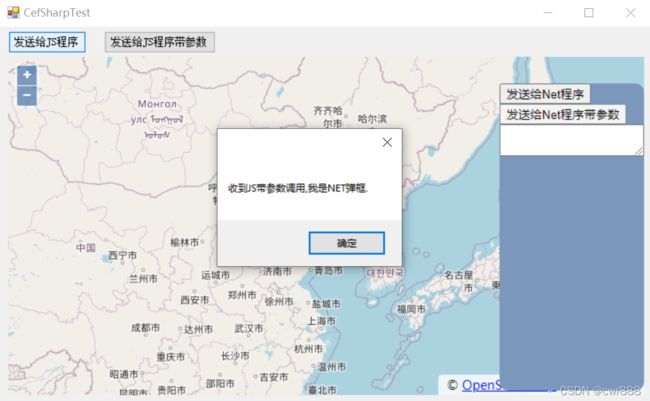Click the 青岛市 label on the map

coord(329,270)
